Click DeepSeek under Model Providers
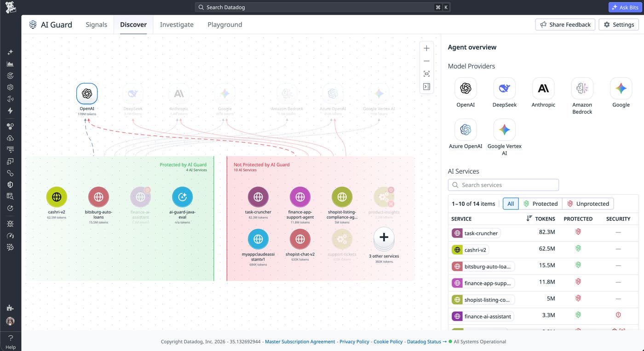Viewport: 644px width, 351px height. pos(504,88)
